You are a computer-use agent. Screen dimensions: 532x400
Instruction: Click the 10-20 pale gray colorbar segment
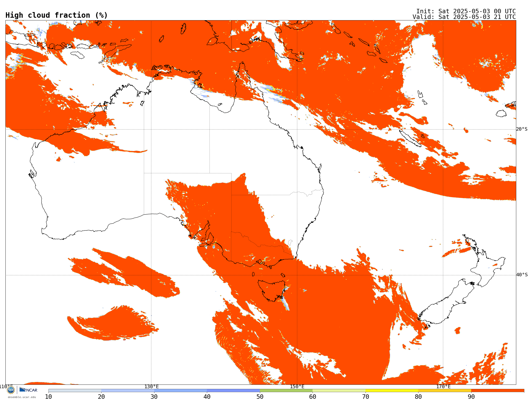point(75,391)
